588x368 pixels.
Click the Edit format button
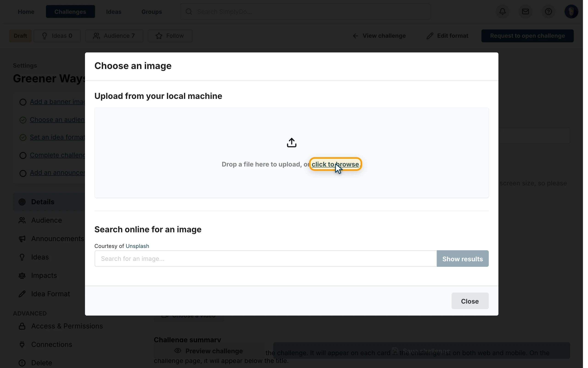[447, 36]
